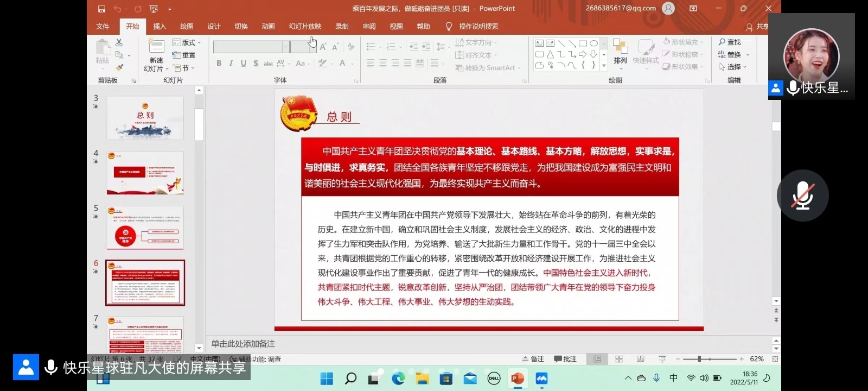Click the Microsoft Edge taskbar icon
Screen dimensions: 868x391
click(398, 379)
